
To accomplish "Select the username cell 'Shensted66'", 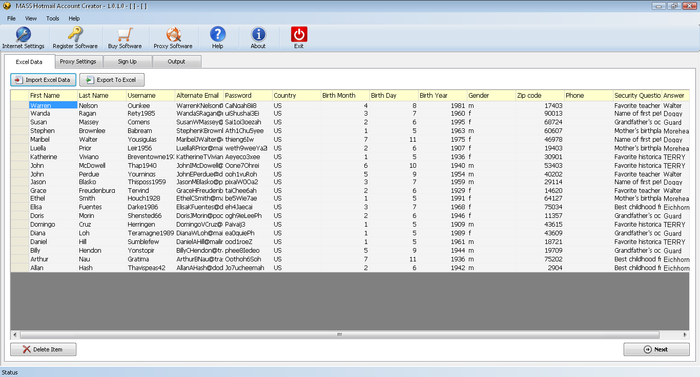I will (150, 216).
